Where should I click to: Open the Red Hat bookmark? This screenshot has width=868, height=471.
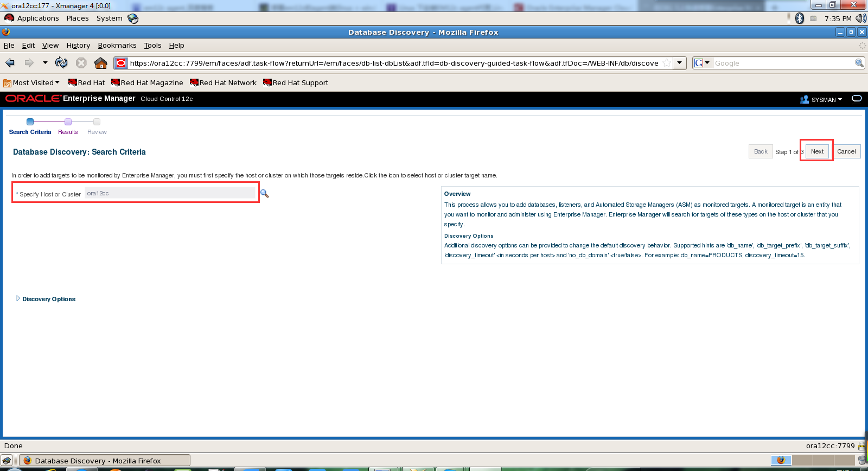tap(86, 83)
